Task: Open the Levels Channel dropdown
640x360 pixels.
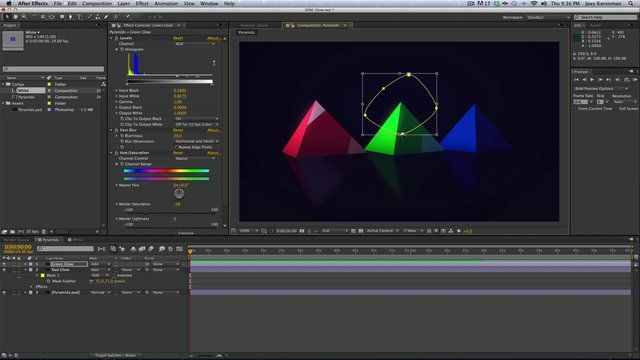Action: coord(195,44)
